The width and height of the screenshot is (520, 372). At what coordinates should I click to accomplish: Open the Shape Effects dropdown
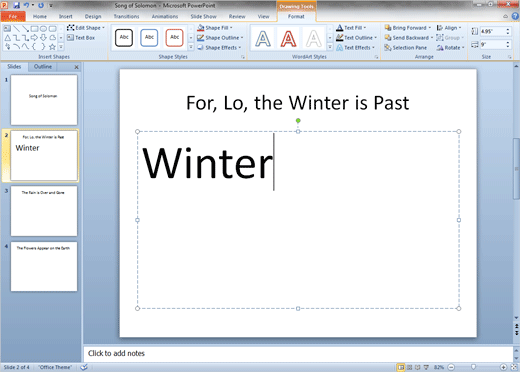point(219,48)
